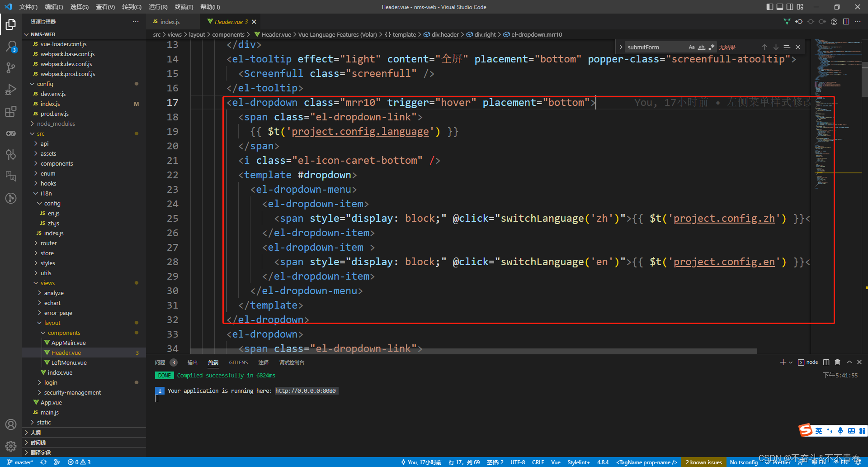Open customize layout options
The width and height of the screenshot is (868, 467).
tap(800, 7)
